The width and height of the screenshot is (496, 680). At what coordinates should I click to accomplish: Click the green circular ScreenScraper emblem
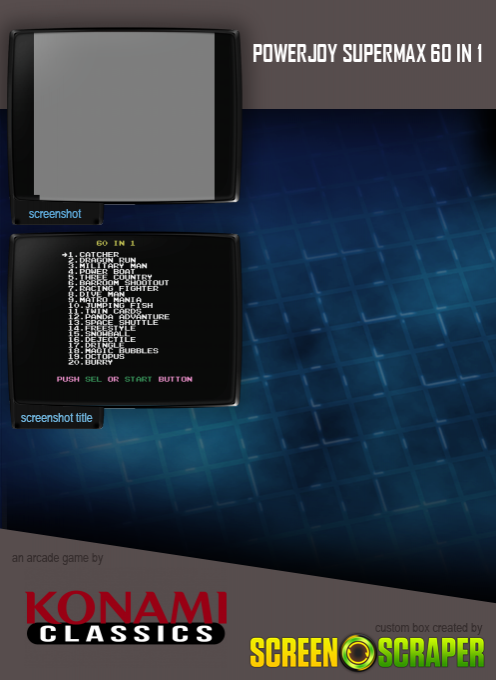[358, 653]
